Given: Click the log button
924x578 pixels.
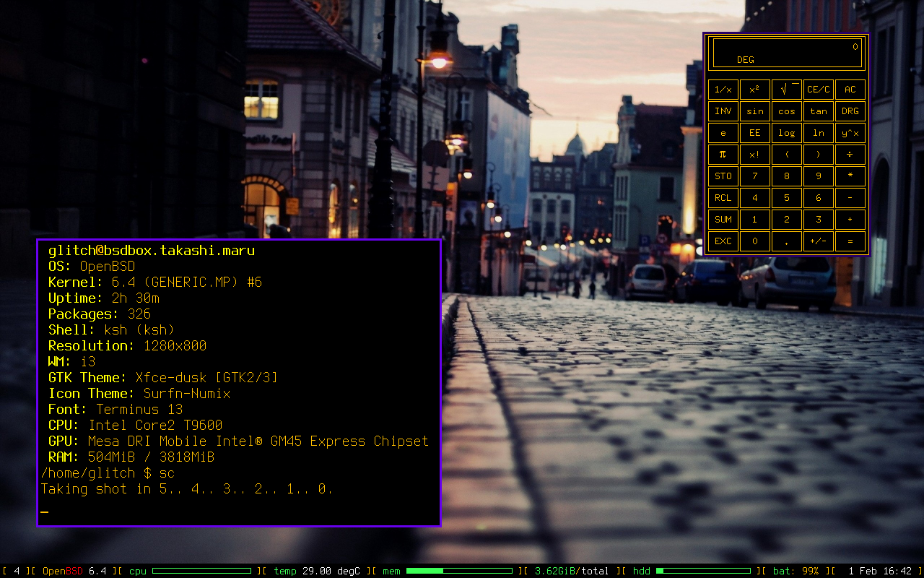Looking at the screenshot, I should (787, 133).
